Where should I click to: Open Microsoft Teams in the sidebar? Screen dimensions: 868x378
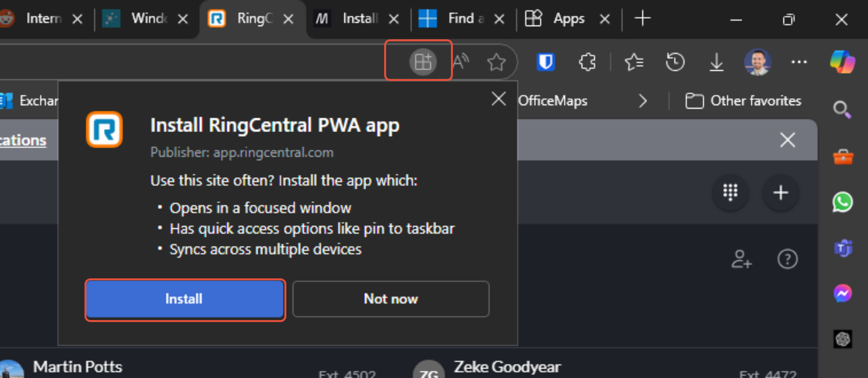(843, 248)
